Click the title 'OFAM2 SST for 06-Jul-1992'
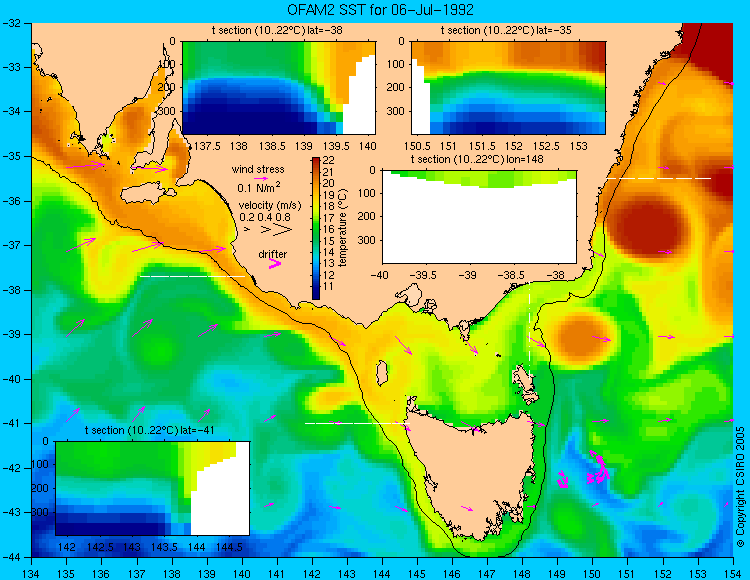Screen dimensions: 750x580 click(x=380, y=10)
